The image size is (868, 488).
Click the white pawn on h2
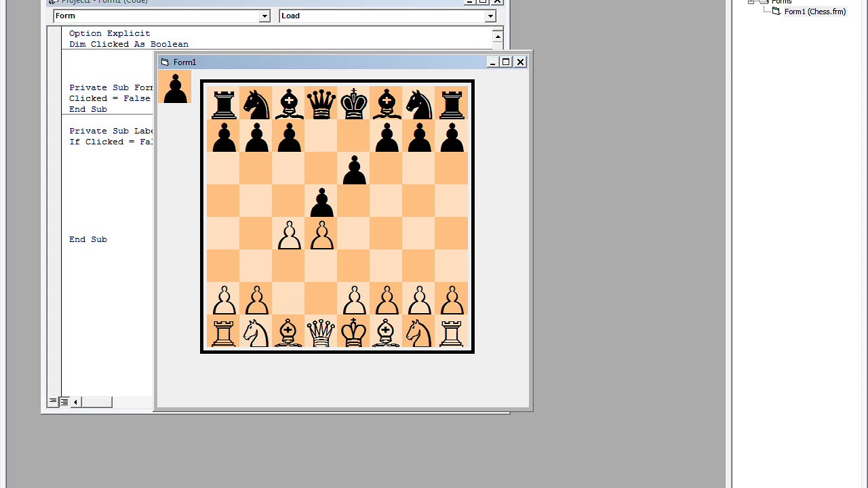[x=451, y=298]
